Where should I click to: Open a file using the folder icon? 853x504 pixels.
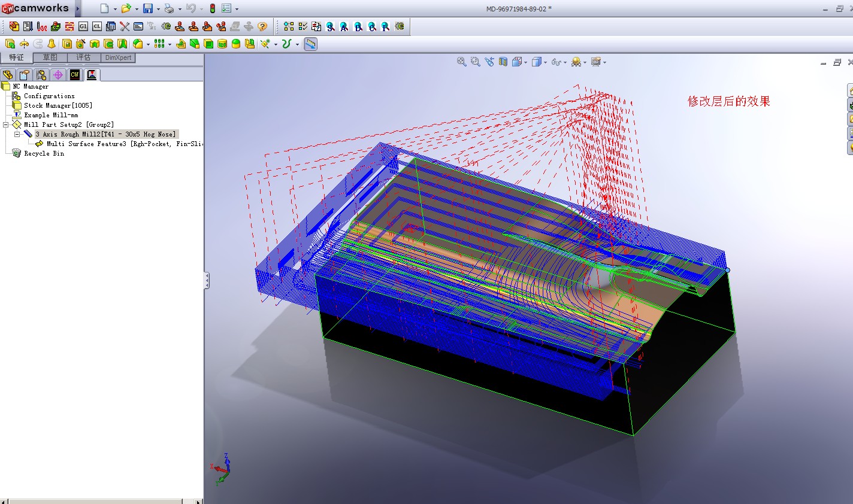coord(126,8)
